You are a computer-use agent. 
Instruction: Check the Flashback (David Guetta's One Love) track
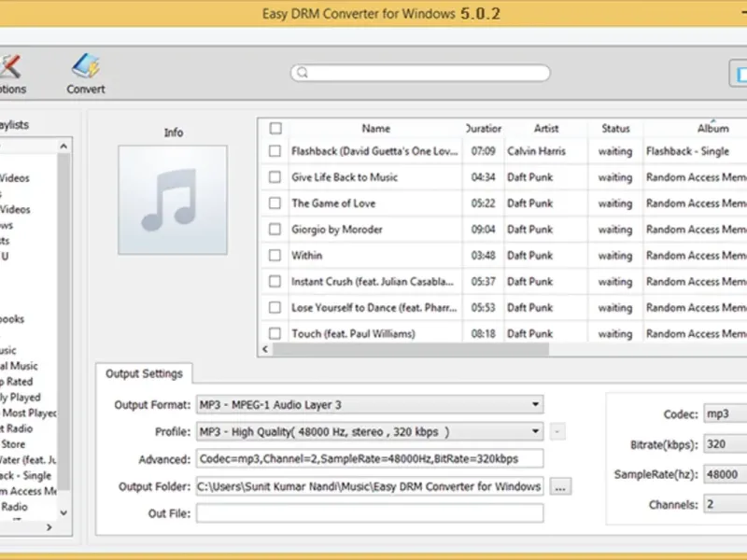coord(275,151)
